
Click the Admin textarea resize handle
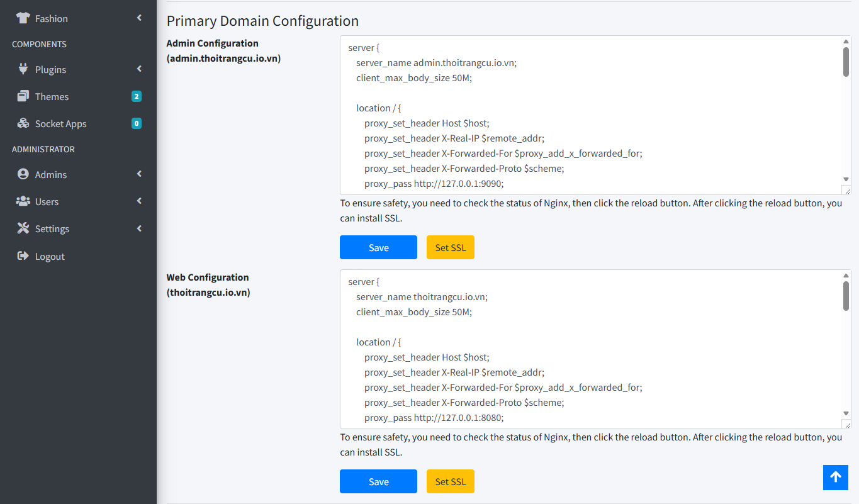coord(846,190)
